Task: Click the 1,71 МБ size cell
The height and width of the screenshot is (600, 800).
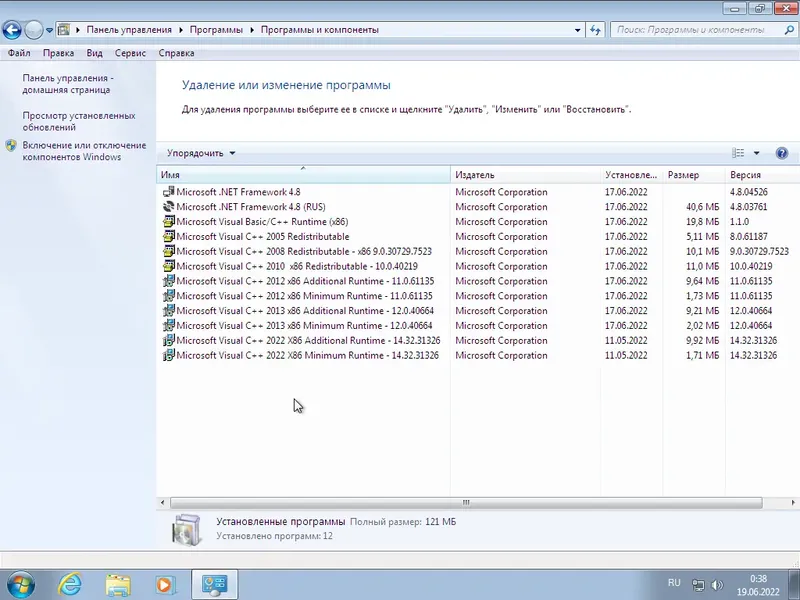Action: pos(703,355)
